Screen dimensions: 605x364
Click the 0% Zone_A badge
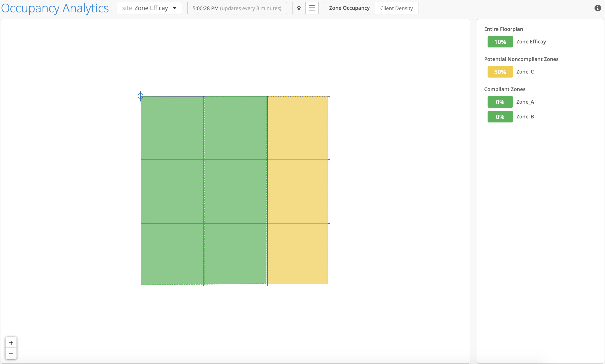click(500, 102)
